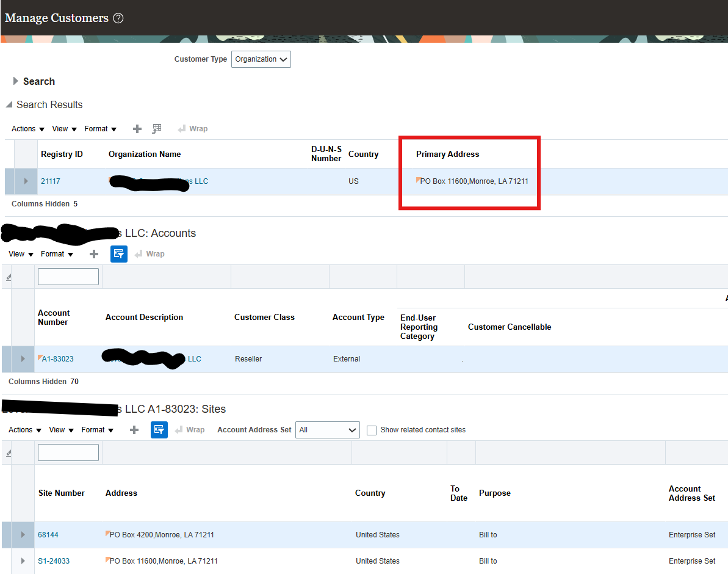
Task: Expand the account row A1-83023
Action: pos(23,359)
